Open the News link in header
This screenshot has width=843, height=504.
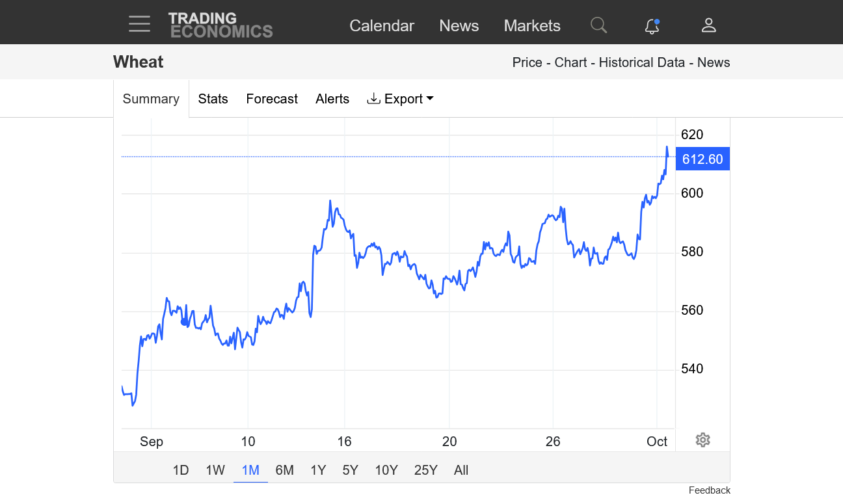point(459,26)
